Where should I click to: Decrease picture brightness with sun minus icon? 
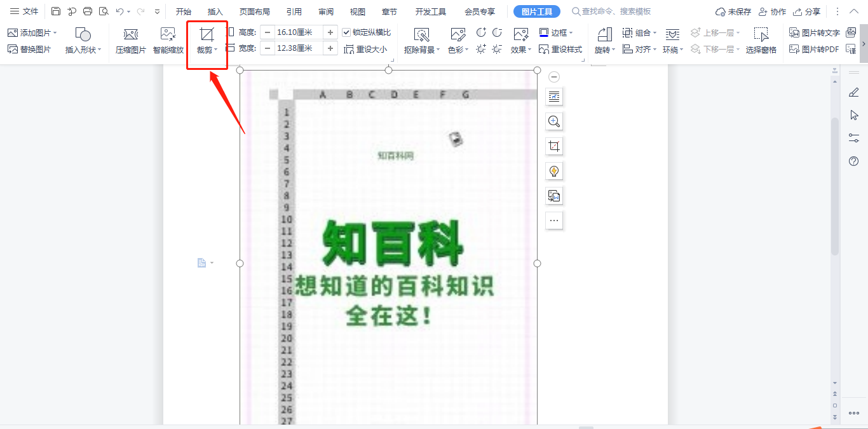[x=497, y=49]
